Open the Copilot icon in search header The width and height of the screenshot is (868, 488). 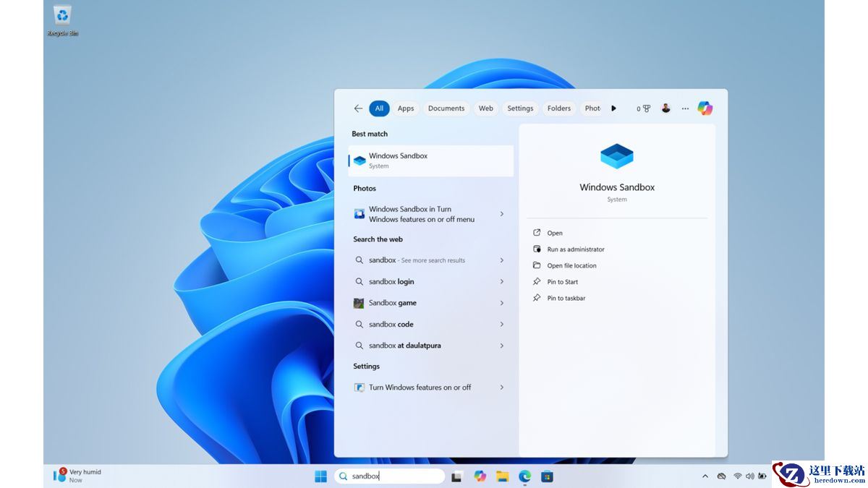coord(705,108)
